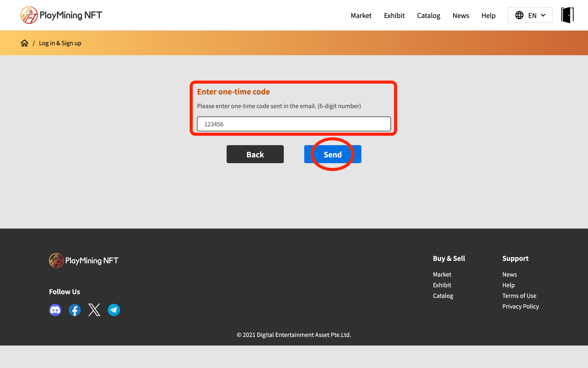Open the login door icon
The height and width of the screenshot is (368, 588).
[567, 15]
